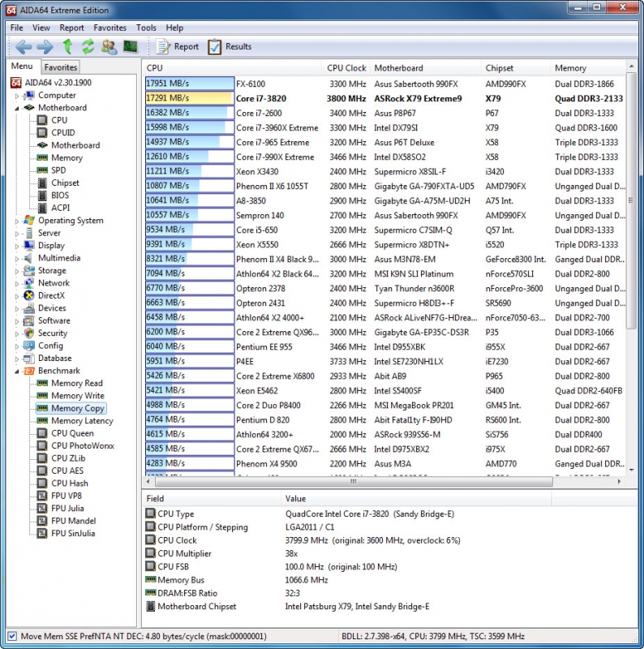Viewport: 644px width, 649px height.
Task: Open the Tools menu
Action: pos(146,28)
